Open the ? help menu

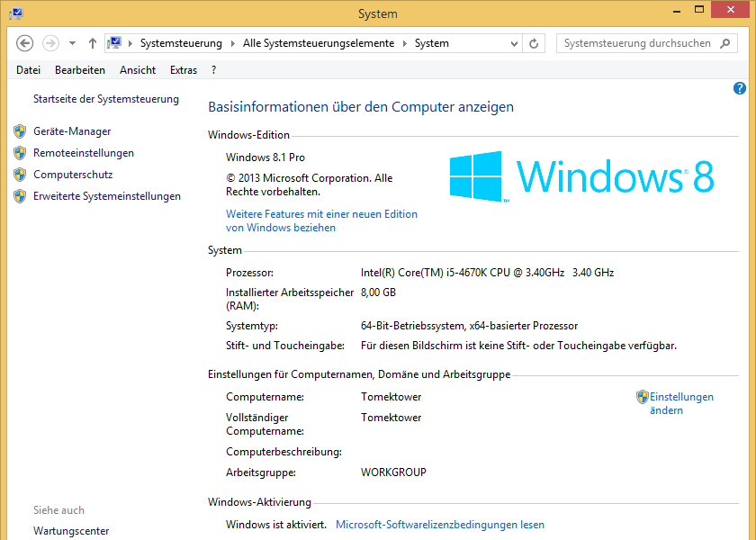213,70
